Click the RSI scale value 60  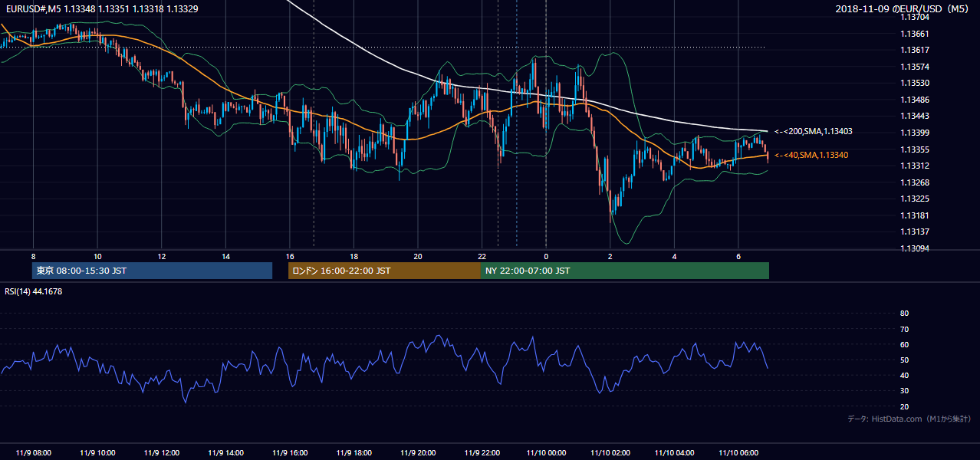(904, 345)
